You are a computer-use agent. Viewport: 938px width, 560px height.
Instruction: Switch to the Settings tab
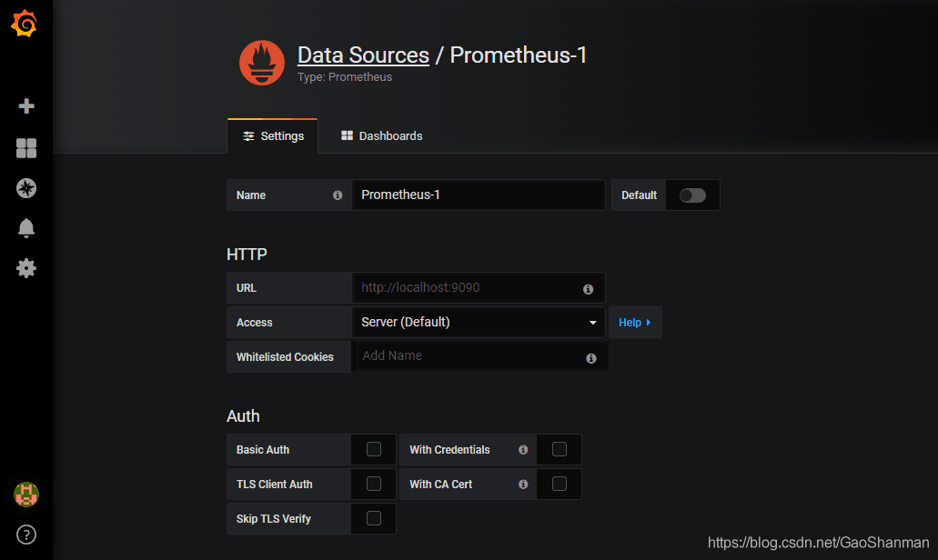tap(273, 136)
